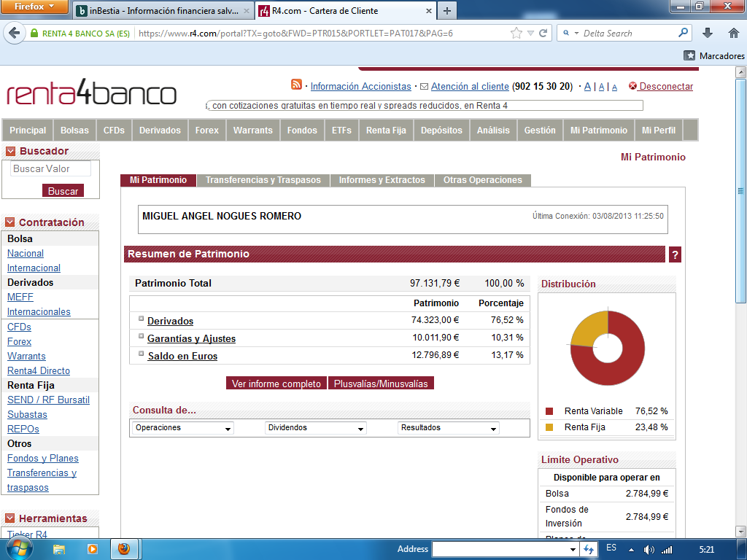The width and height of the screenshot is (747, 560).
Task: Switch to Transferencias y Traspasos tab
Action: [x=263, y=180]
